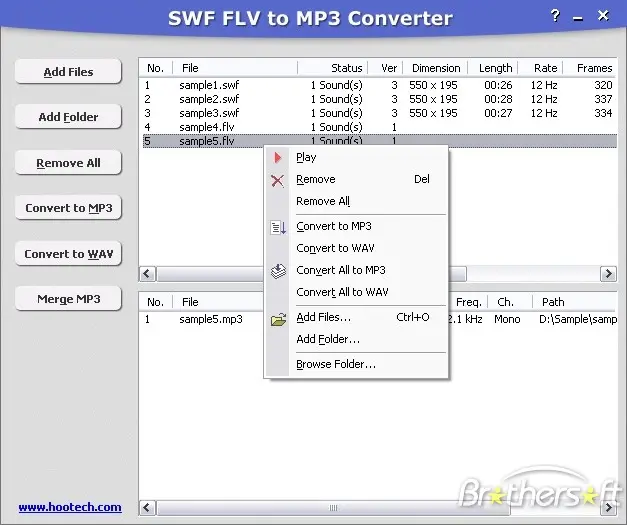Select sample5.mp3 in the output list
627x525 pixels.
(x=211, y=319)
